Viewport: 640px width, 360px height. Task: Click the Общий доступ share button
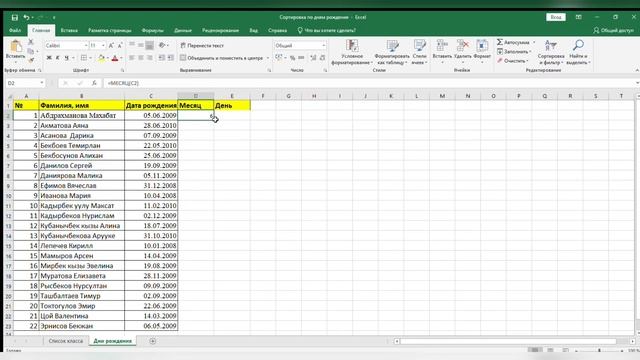click(x=613, y=30)
